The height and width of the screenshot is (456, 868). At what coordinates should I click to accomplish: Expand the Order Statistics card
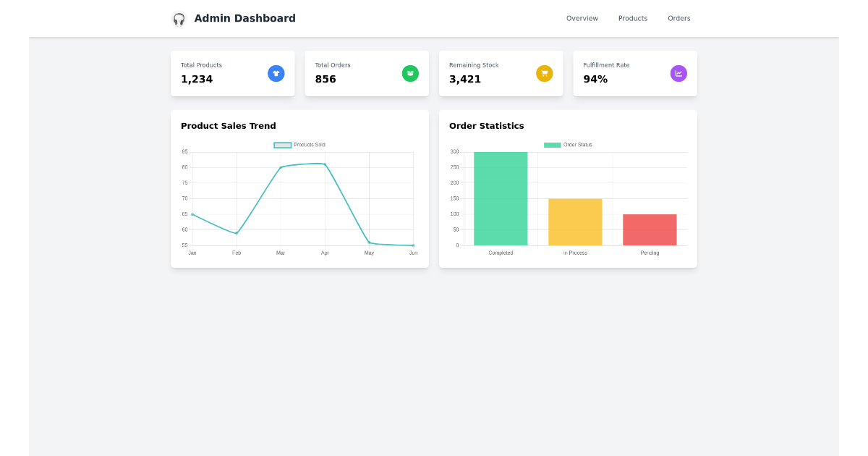coord(488,125)
